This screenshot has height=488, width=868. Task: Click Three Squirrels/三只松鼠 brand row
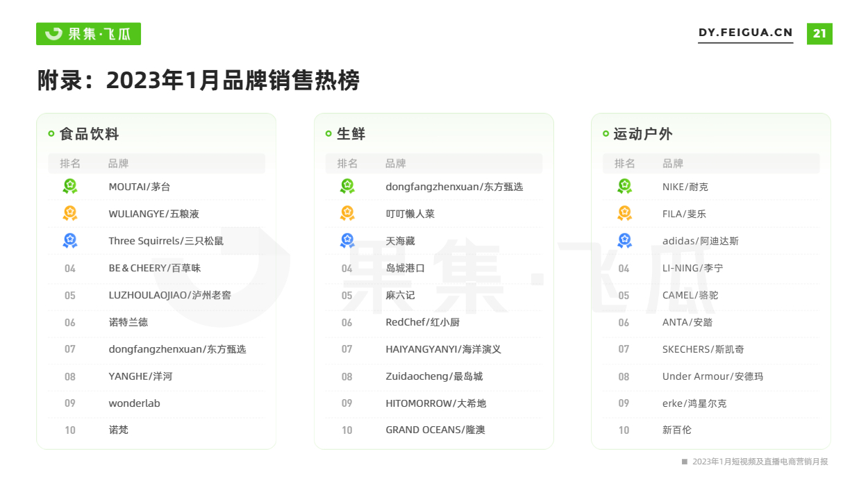157,241
